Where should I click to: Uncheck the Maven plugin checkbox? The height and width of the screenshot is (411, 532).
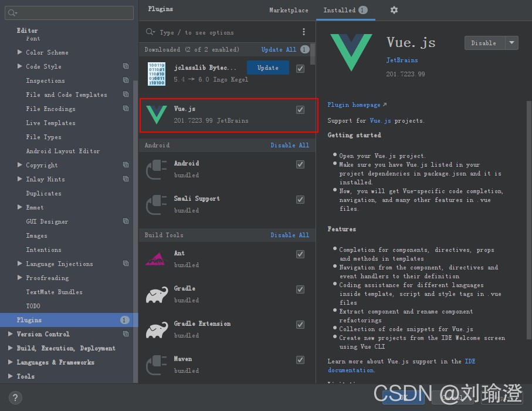(300, 360)
